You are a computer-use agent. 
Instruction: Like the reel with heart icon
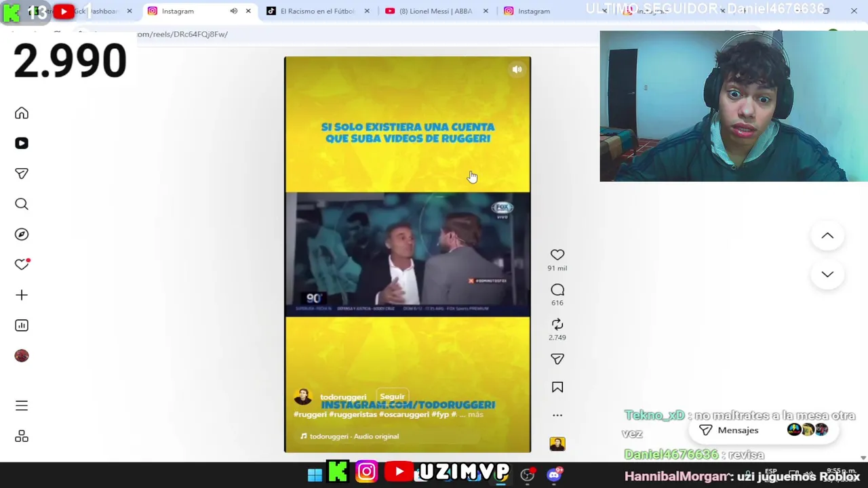coord(557,255)
